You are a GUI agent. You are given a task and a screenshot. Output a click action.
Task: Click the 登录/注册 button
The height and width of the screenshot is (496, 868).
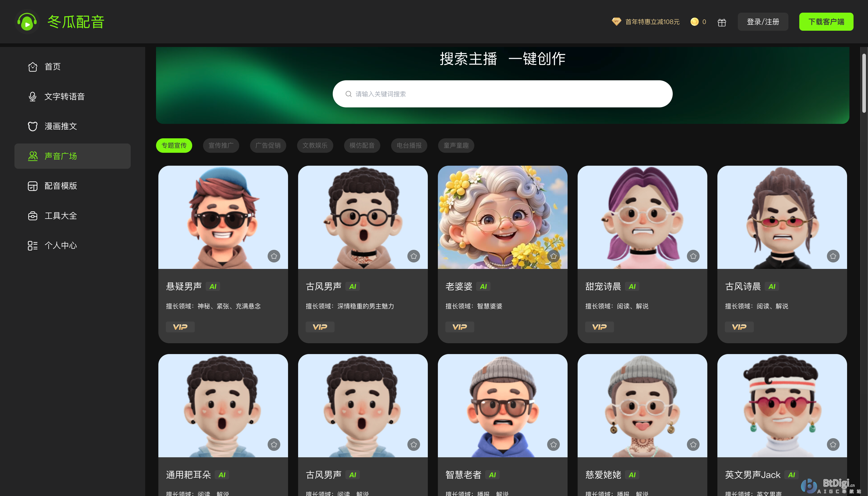[763, 22]
